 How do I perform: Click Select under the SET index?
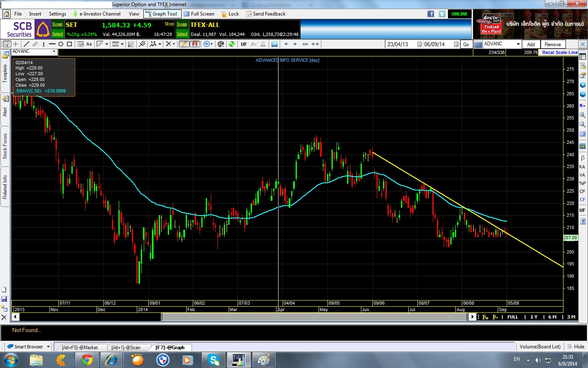tap(58, 34)
